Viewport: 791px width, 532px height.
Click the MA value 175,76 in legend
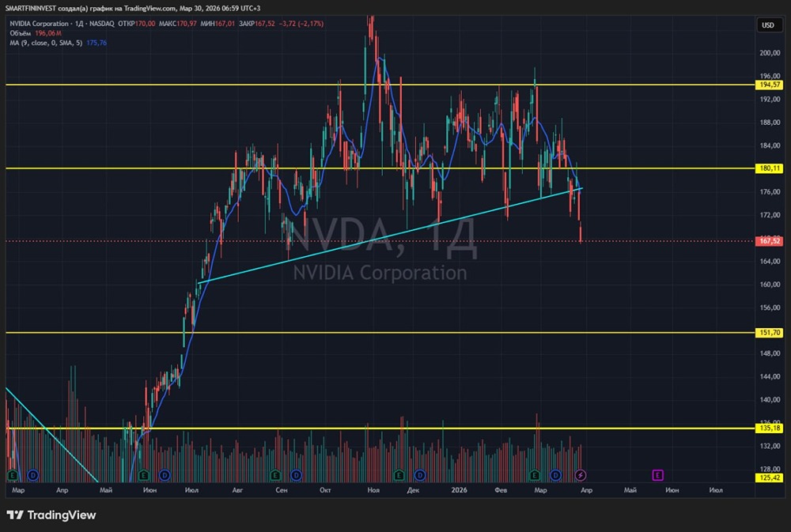pyautogui.click(x=97, y=43)
